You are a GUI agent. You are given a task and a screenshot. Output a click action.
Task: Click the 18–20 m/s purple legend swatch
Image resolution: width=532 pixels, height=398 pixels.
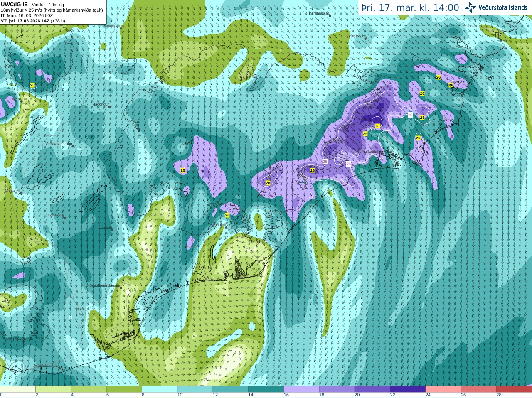pos(337,389)
